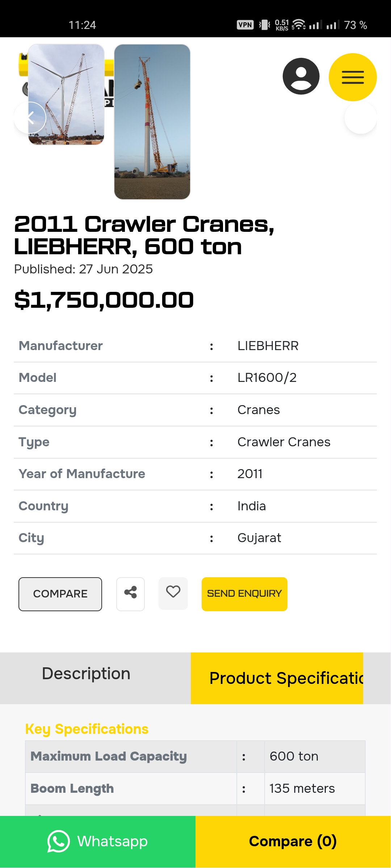The height and width of the screenshot is (868, 391).
Task: View the tall orange crane photo
Action: coord(152,122)
